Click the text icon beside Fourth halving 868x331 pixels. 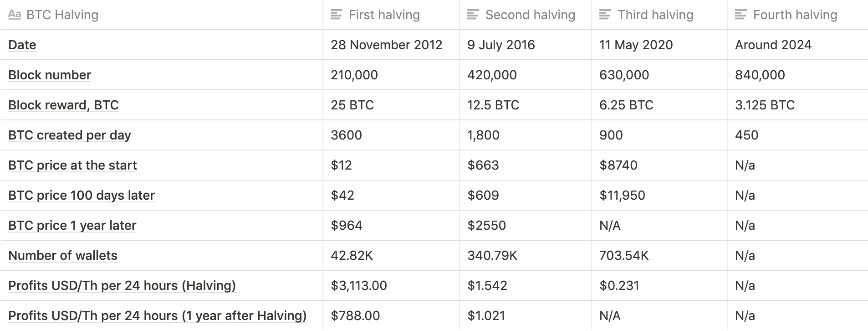(x=741, y=15)
